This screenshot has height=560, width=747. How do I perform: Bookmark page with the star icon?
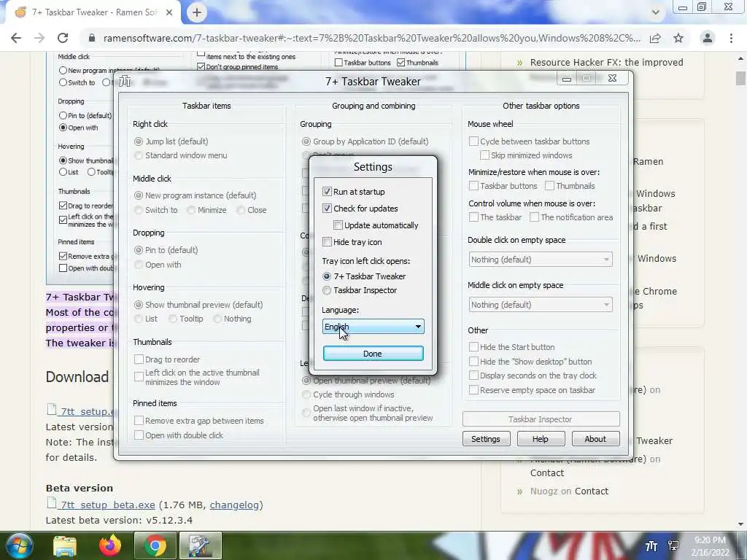678,38
